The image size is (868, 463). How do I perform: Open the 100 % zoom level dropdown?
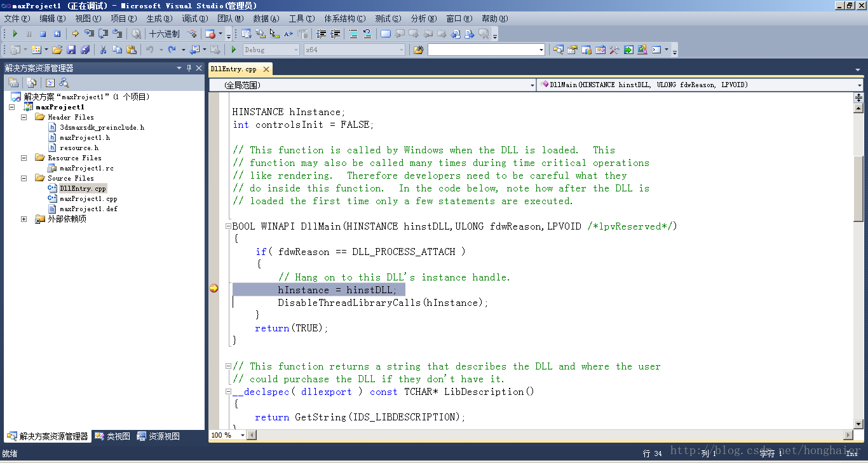point(242,435)
